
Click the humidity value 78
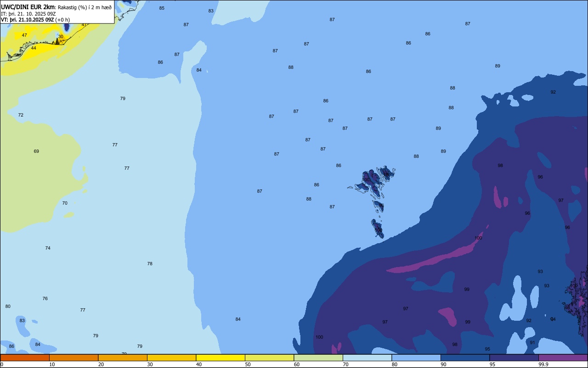coord(150,264)
